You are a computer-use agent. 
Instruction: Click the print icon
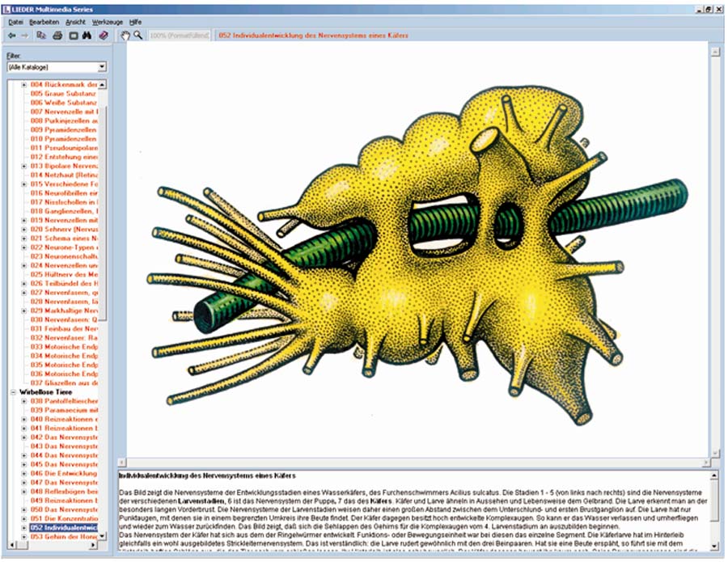57,36
